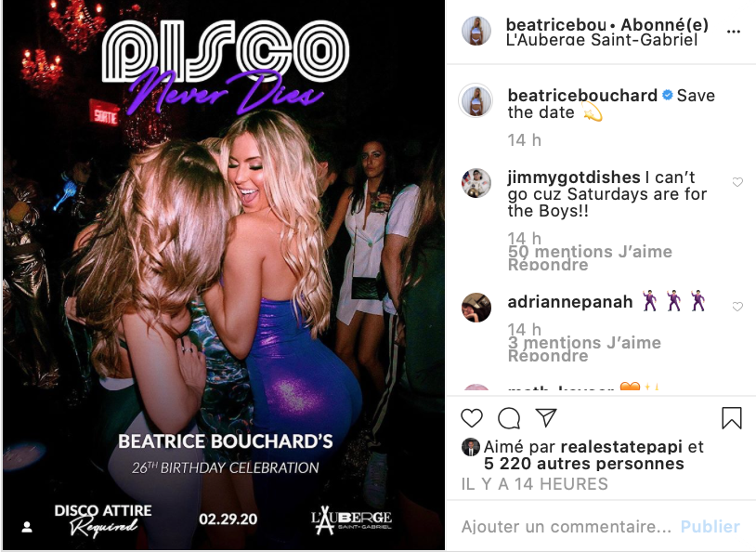Open beatricebou profile picture in the header
The height and width of the screenshot is (552, 756).
[x=476, y=31]
